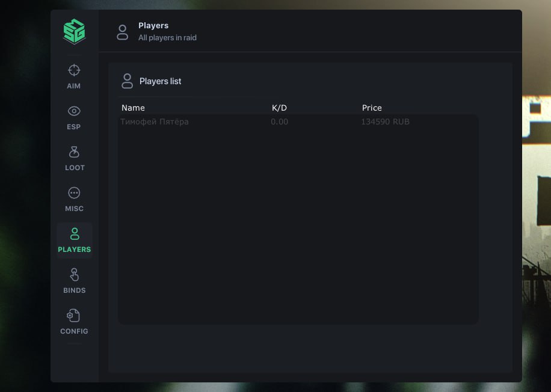Click the 134590 RUB price value
Viewport: 551px width, 392px height.
click(x=385, y=122)
